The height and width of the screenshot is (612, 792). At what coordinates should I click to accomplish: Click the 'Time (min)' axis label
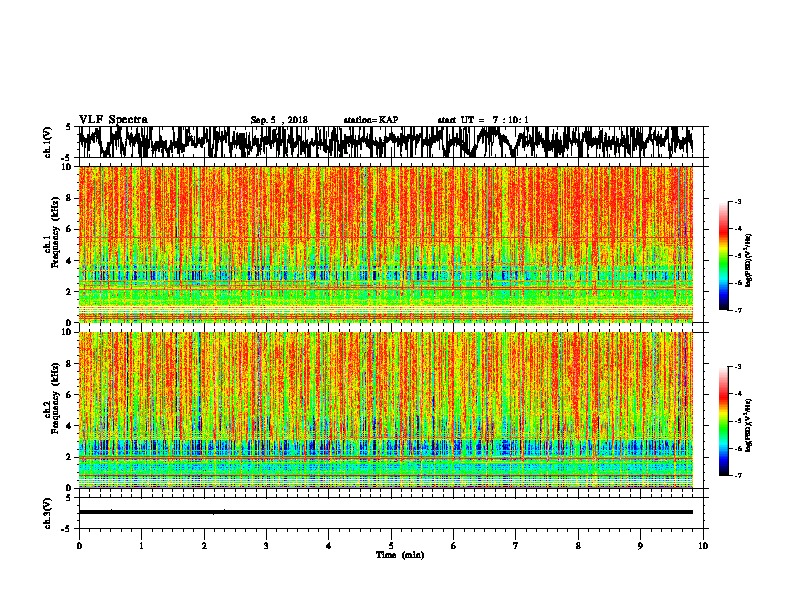[x=400, y=555]
